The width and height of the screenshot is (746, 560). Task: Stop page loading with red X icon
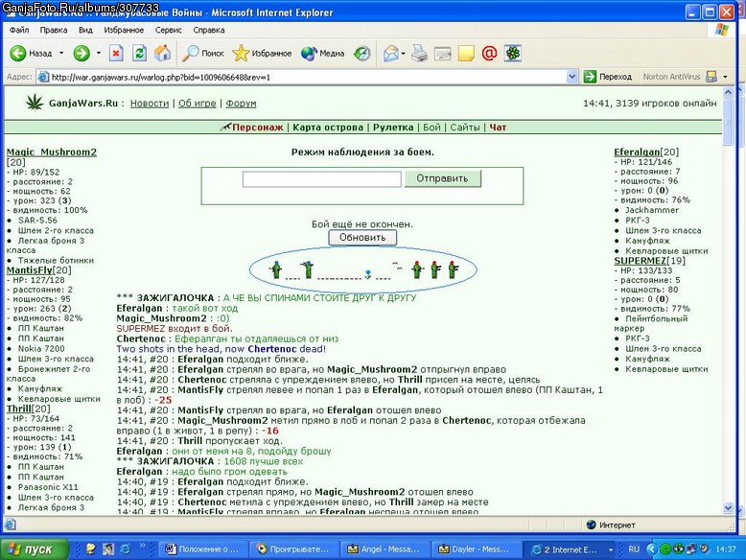(116, 54)
